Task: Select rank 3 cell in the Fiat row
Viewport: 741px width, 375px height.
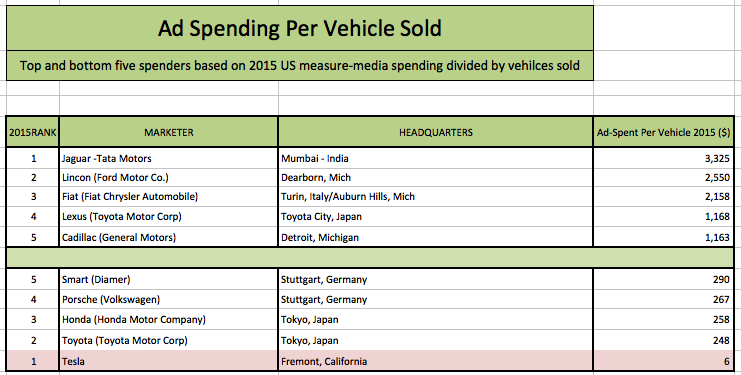Action: [33, 196]
